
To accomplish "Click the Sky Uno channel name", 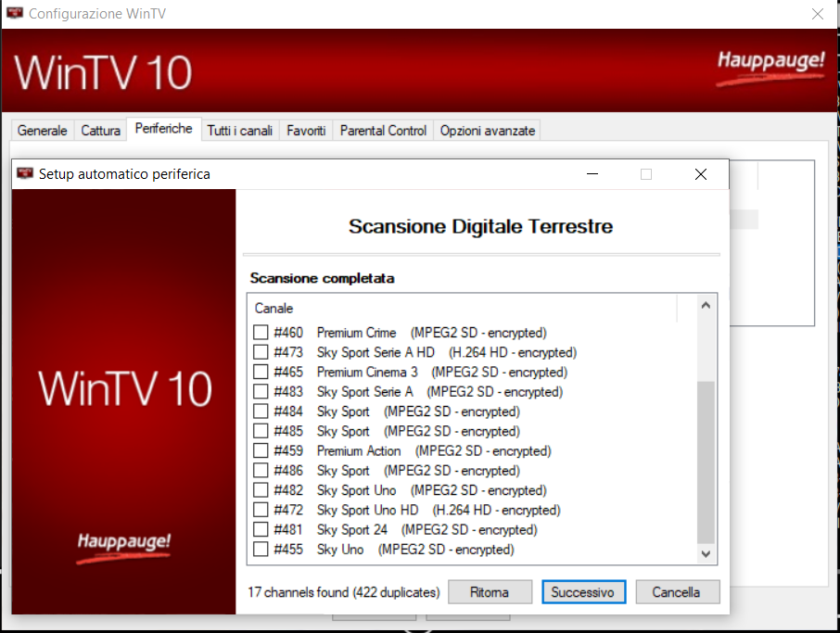I will [x=340, y=550].
